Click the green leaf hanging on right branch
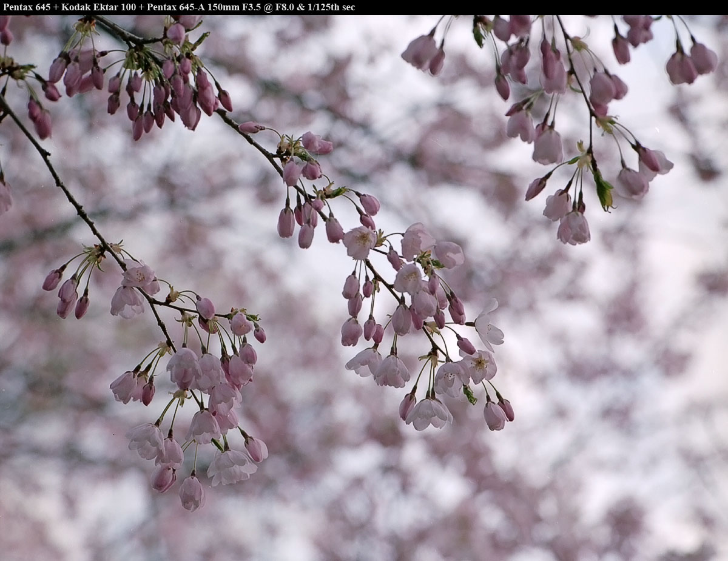 coord(603,190)
